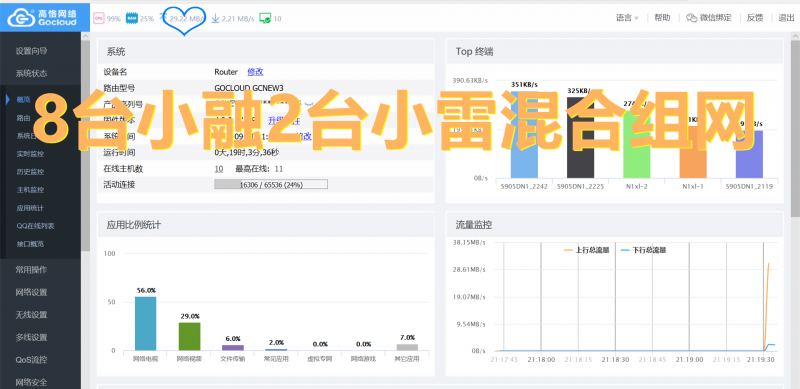Click the Gocloud logo
The image size is (800, 389).
pos(41,17)
